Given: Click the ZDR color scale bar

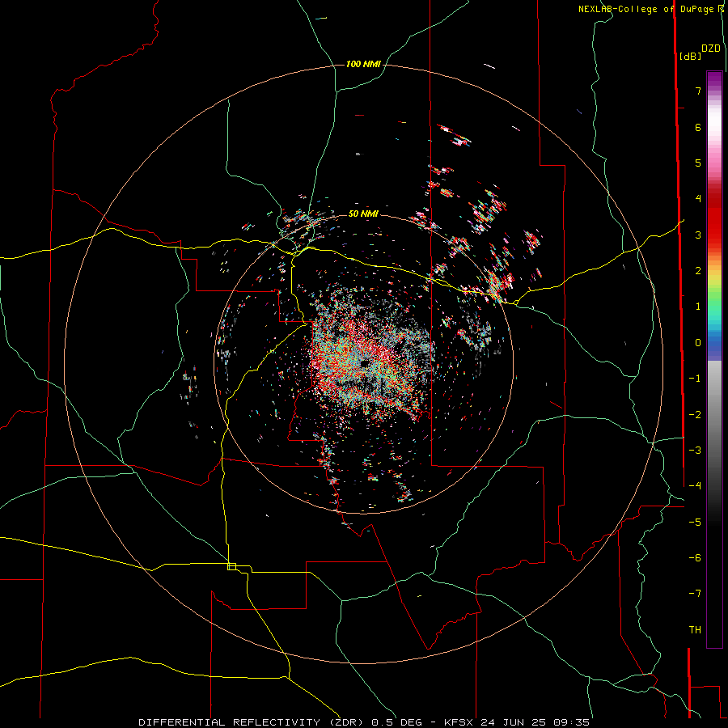Looking at the screenshot, I should [x=714, y=359].
